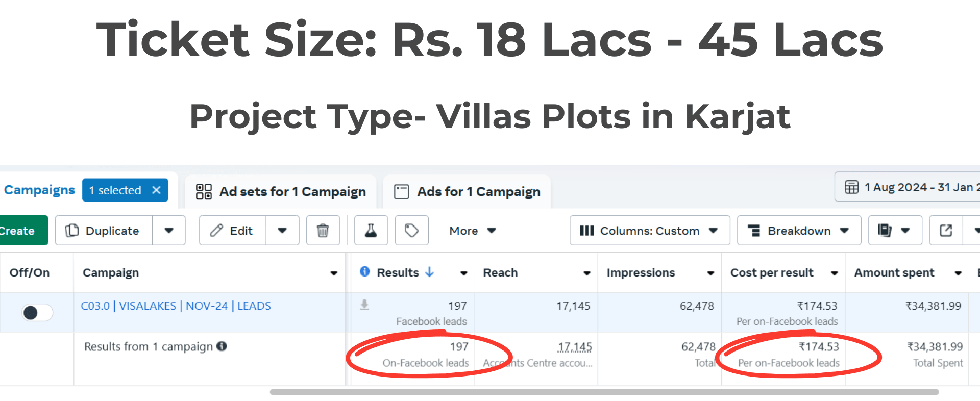Clear the 1 selected filter X

(x=157, y=190)
